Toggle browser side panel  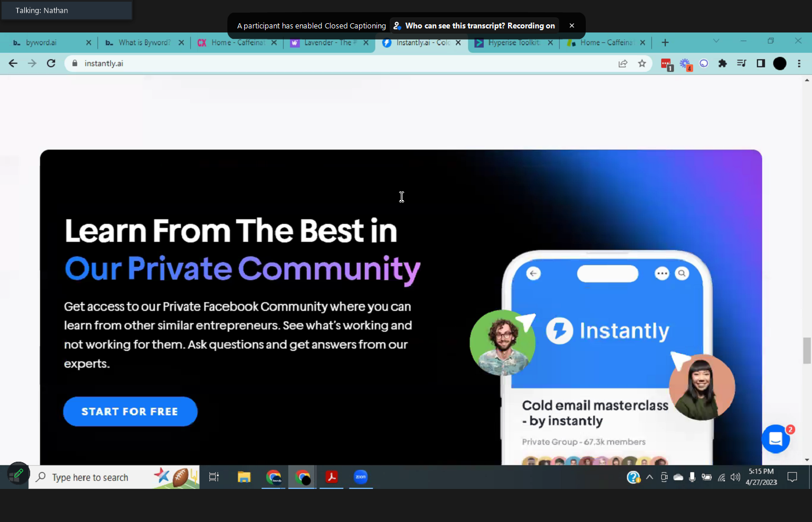tap(760, 63)
